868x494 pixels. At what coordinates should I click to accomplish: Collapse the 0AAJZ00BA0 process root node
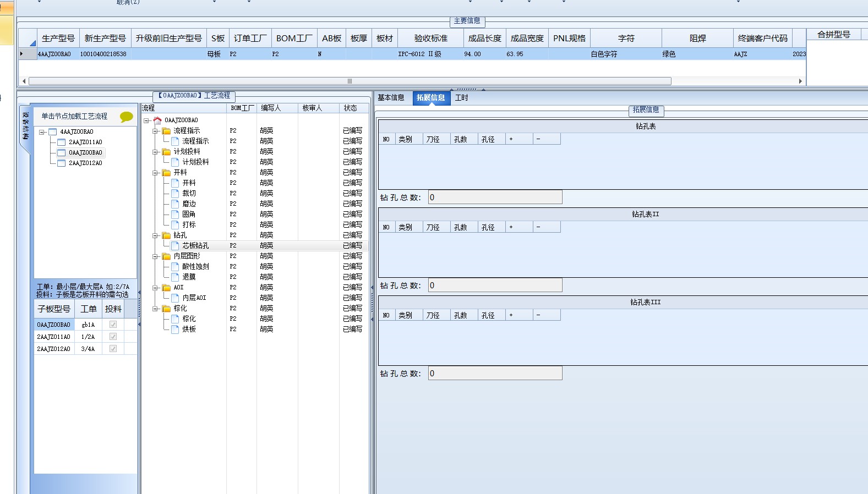click(146, 120)
